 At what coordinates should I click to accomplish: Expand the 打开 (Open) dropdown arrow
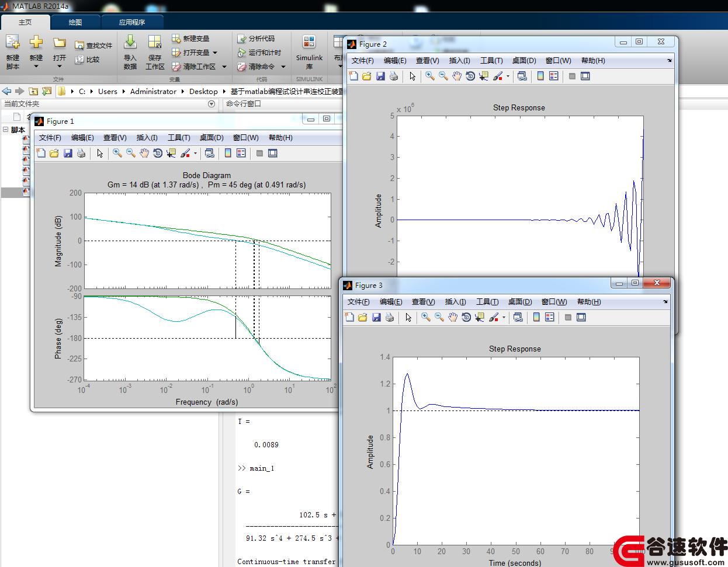[59, 66]
